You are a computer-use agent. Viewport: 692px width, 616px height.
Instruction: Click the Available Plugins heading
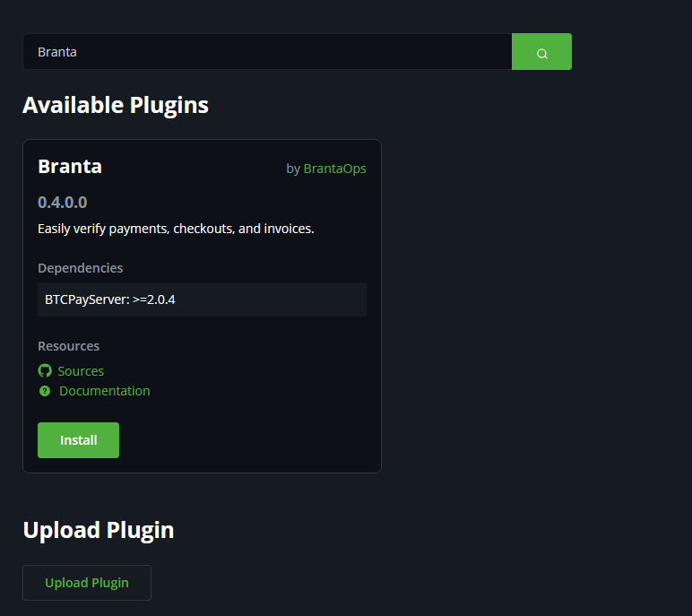[x=116, y=105]
